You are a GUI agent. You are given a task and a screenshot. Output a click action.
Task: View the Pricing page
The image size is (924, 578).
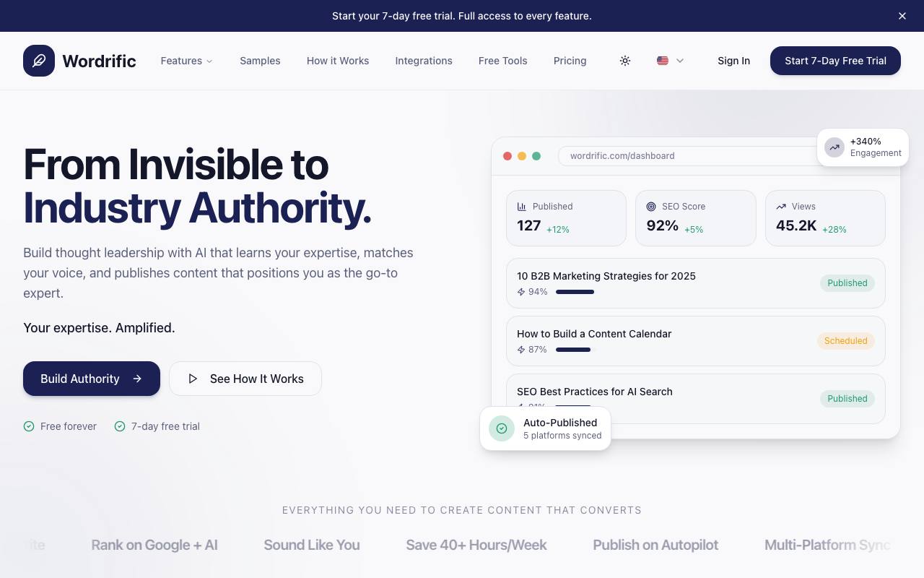(x=570, y=61)
